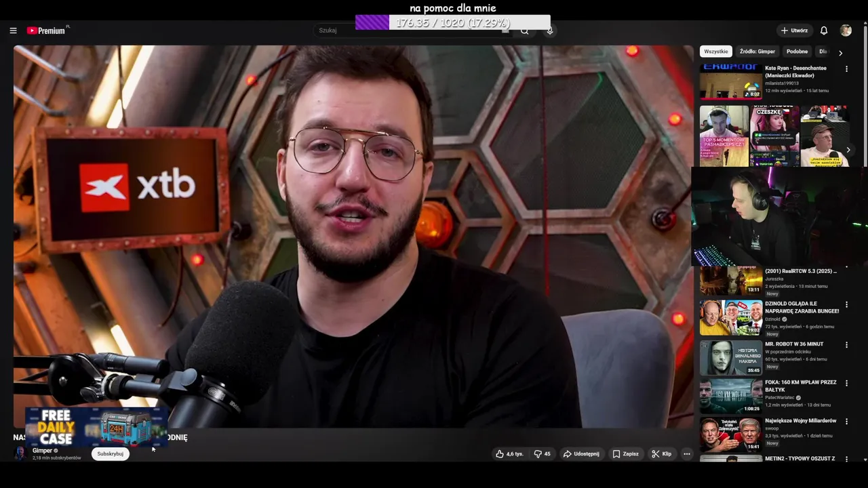Select the Podobne filter chip

tap(797, 52)
